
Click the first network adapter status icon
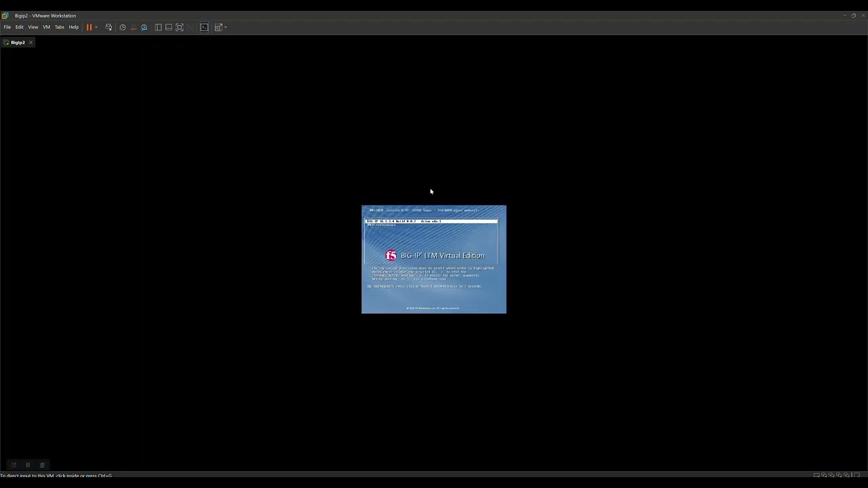pyautogui.click(x=824, y=475)
